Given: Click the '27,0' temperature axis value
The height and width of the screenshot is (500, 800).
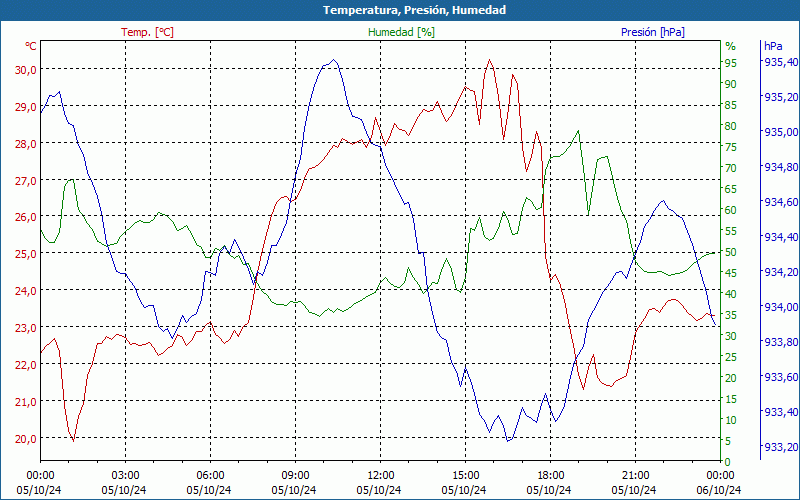Looking at the screenshot, I should click(26, 181).
